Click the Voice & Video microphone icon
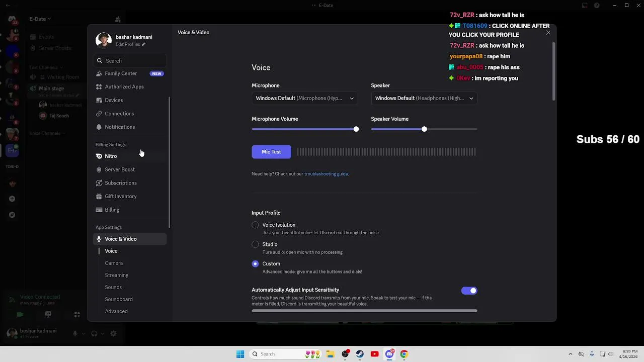This screenshot has height=362, width=644. point(99,239)
